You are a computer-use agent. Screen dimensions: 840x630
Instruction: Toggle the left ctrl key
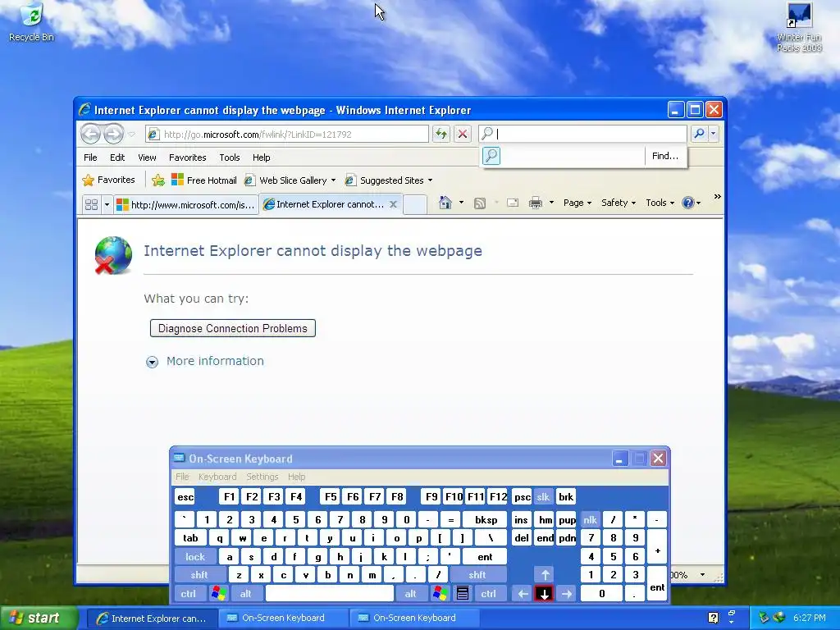188,594
